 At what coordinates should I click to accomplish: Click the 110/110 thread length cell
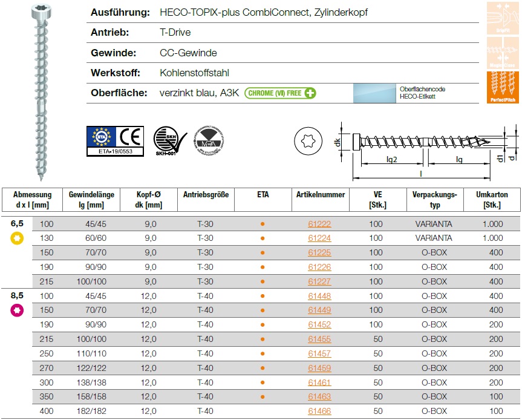(x=91, y=353)
